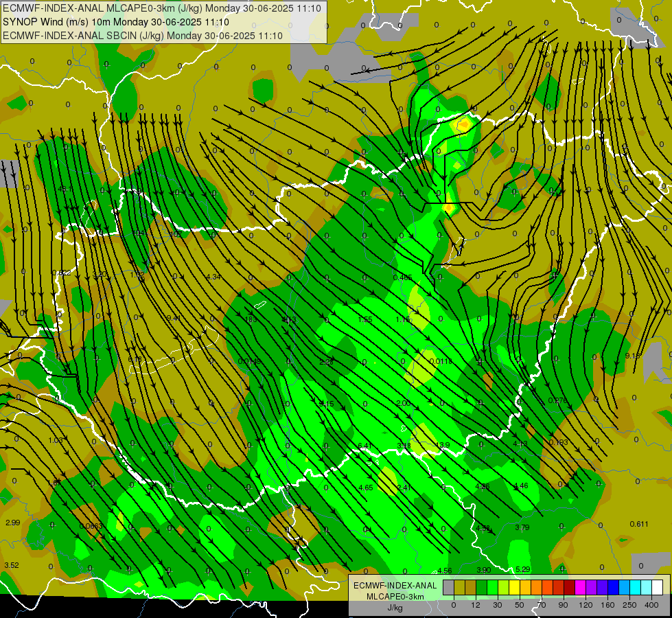
Task: Click the map value '13.9'
Action: [443, 445]
